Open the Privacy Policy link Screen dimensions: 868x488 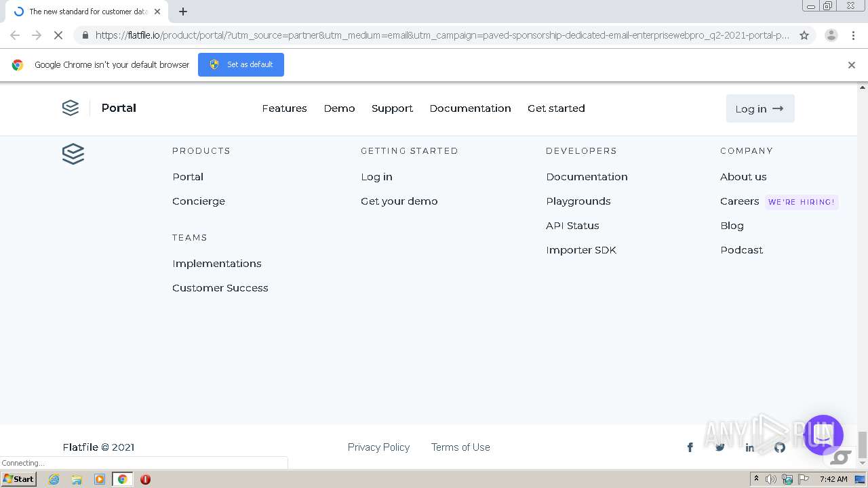click(378, 447)
